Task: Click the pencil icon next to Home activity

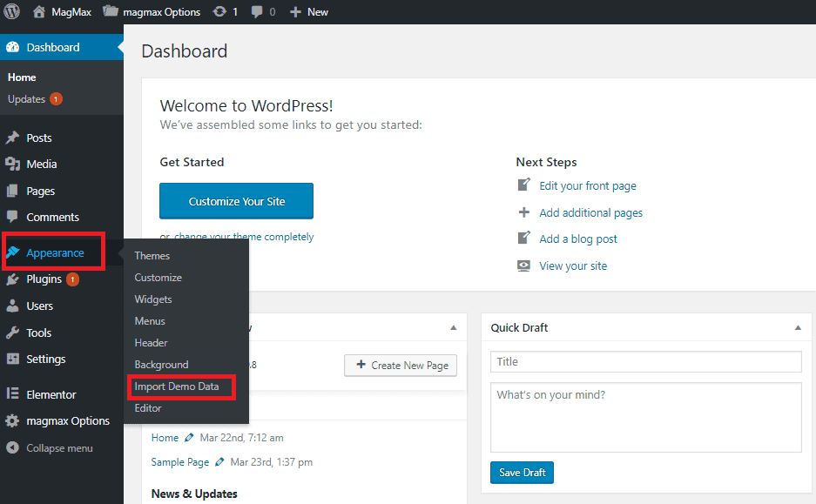Action: coord(189,438)
